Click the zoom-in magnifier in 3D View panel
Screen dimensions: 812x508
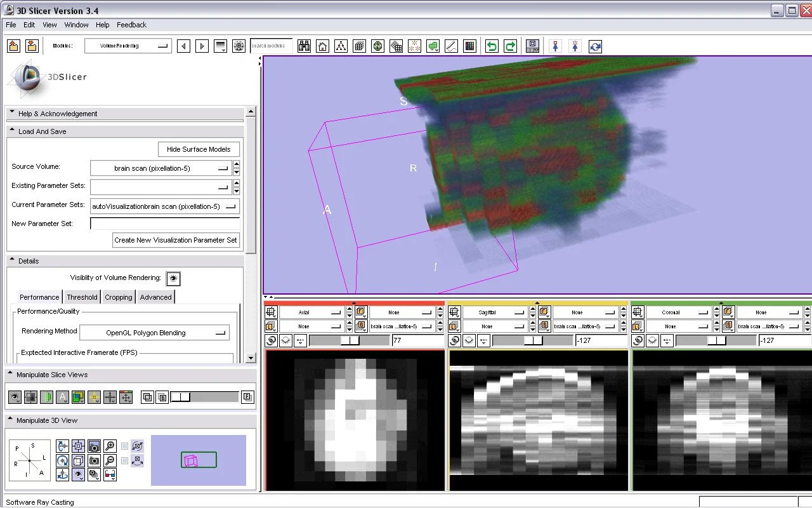coord(110,446)
